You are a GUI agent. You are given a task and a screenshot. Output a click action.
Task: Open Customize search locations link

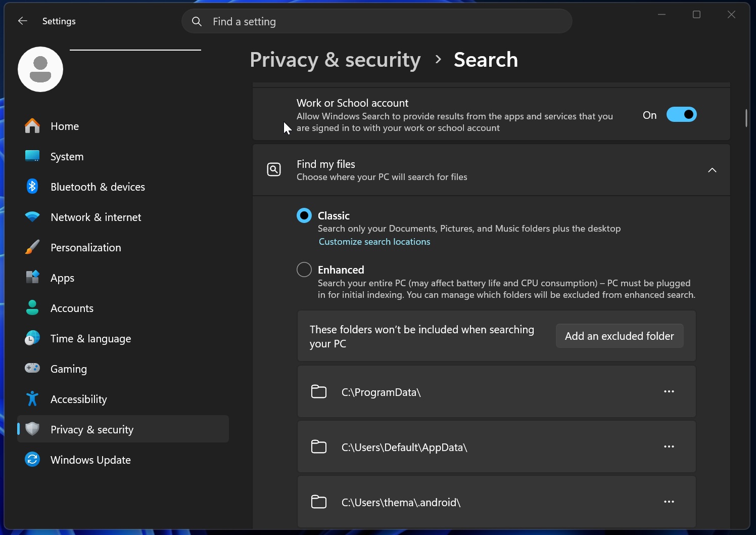pyautogui.click(x=374, y=242)
